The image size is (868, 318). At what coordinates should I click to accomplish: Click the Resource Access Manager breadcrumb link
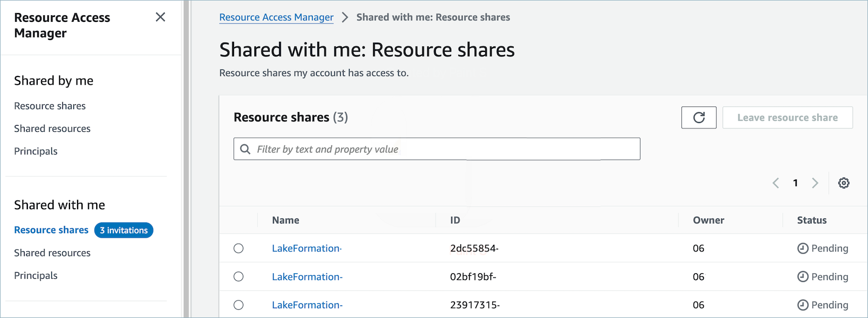click(x=276, y=17)
